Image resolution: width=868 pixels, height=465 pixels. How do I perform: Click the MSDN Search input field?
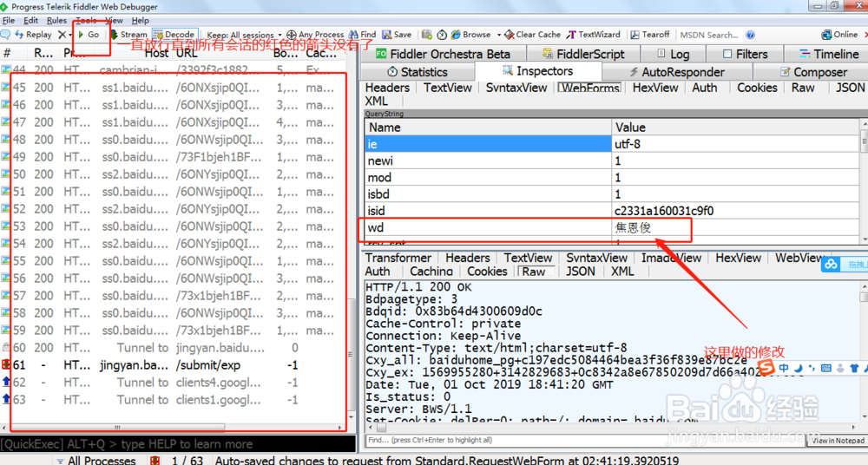coord(710,35)
